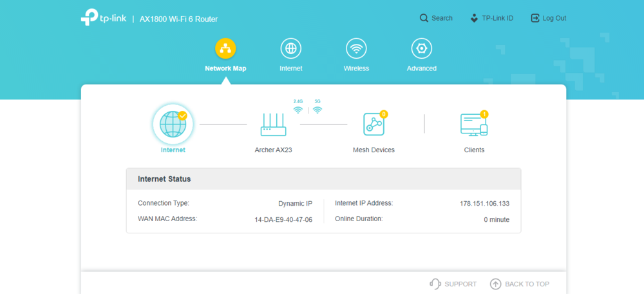The width and height of the screenshot is (644, 294).
Task: Click the Back to Top arrow icon
Action: 496,284
